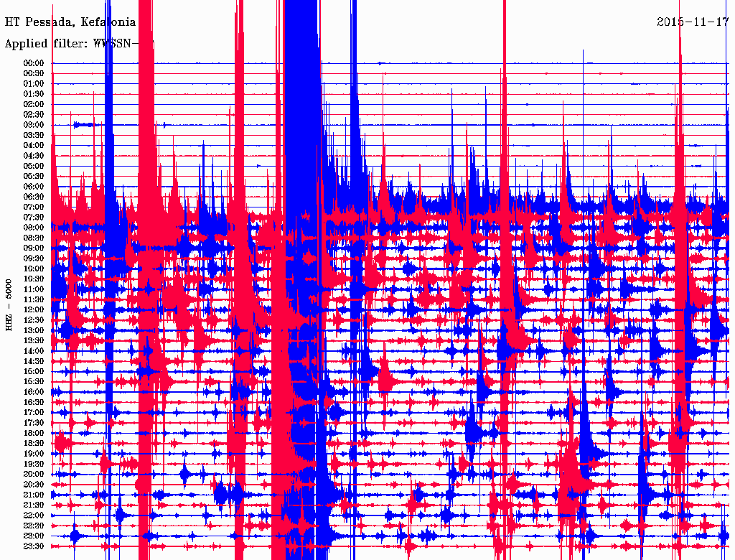Pick the 09:30 time label

point(34,258)
